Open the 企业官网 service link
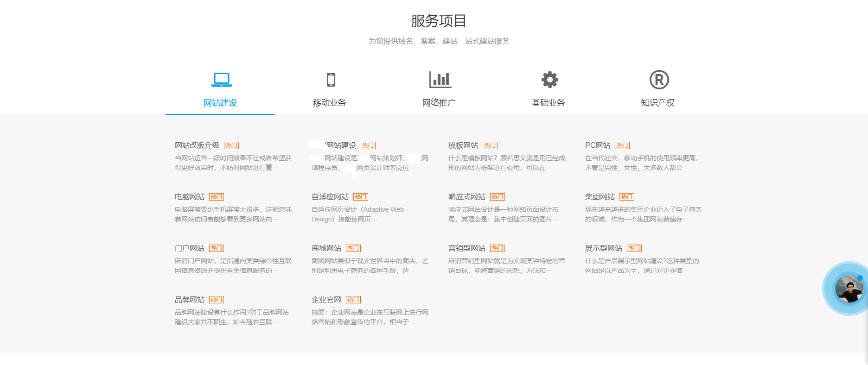This screenshot has height=365, width=868. click(x=326, y=300)
